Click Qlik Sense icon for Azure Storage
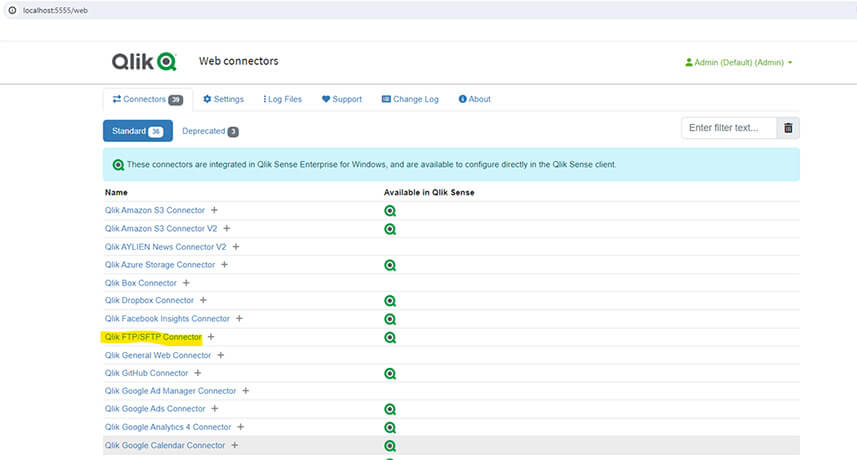857x460 pixels. point(390,266)
